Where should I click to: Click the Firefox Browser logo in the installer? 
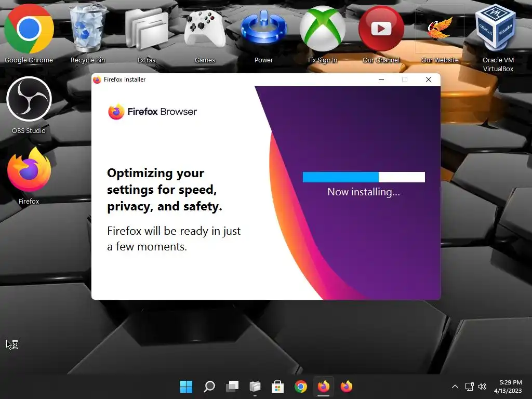click(152, 112)
